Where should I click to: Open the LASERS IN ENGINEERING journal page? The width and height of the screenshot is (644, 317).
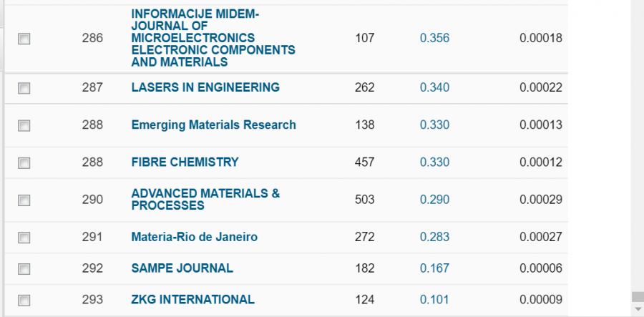pyautogui.click(x=205, y=87)
